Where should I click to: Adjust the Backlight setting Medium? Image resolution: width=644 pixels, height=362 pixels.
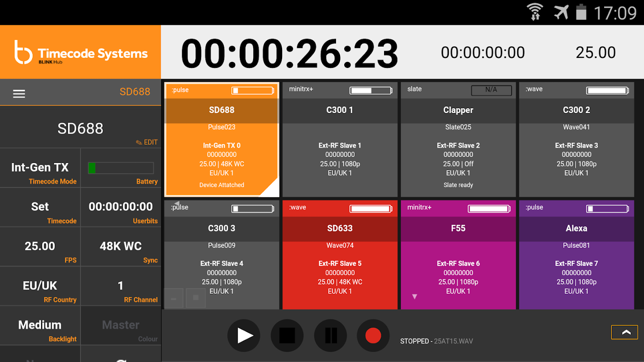(x=40, y=325)
